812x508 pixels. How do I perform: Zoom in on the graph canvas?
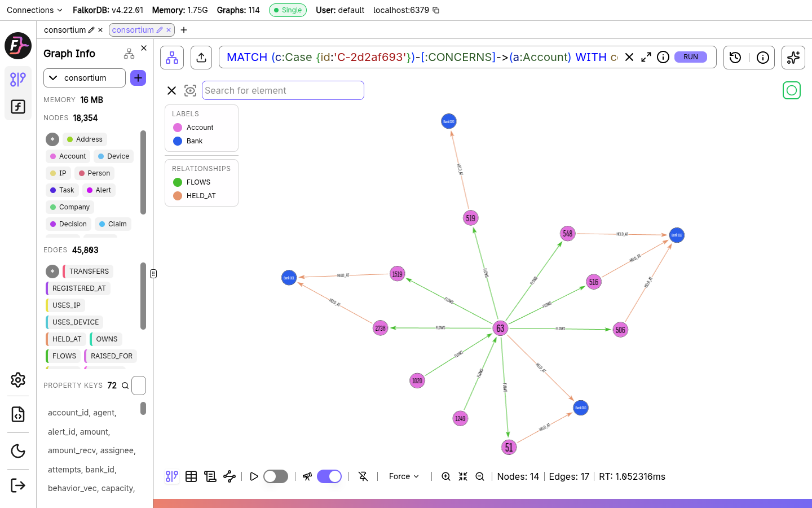(446, 476)
